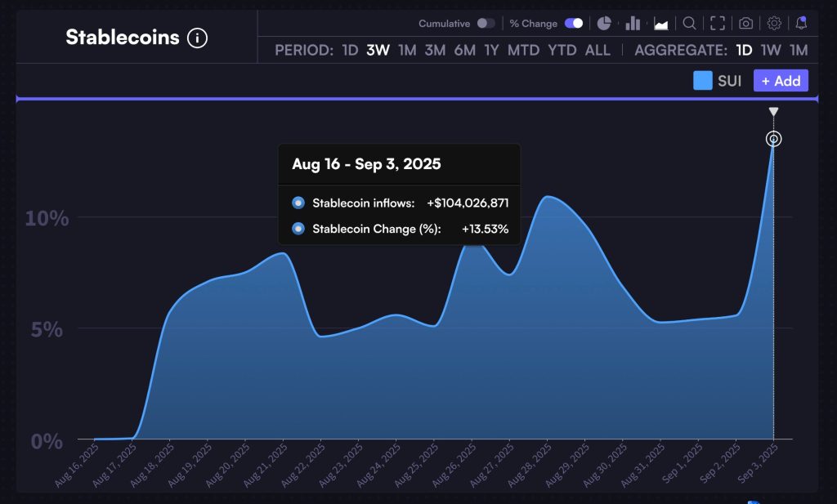Disable the % Change toggle
Viewport: 837px width, 504px height.
(x=574, y=24)
